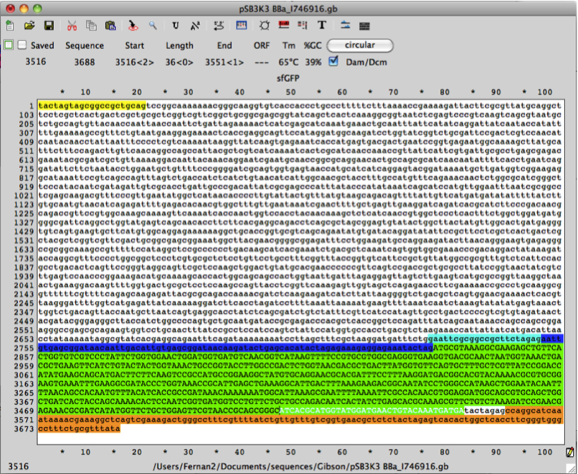Open find with the magnifying glass icon
578x474 pixels.
[x=153, y=25]
